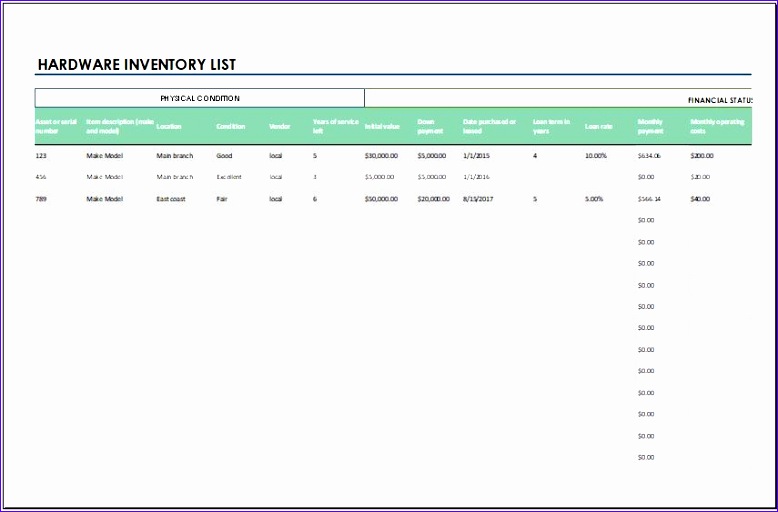778x512 pixels.
Task: Click 'Make Model' in the row for asset 456
Action: pos(105,177)
